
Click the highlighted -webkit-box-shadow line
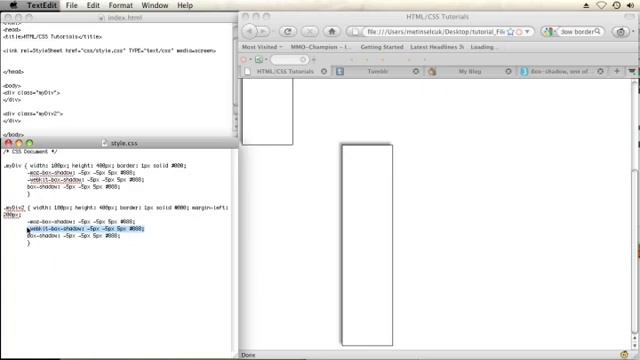pos(86,229)
